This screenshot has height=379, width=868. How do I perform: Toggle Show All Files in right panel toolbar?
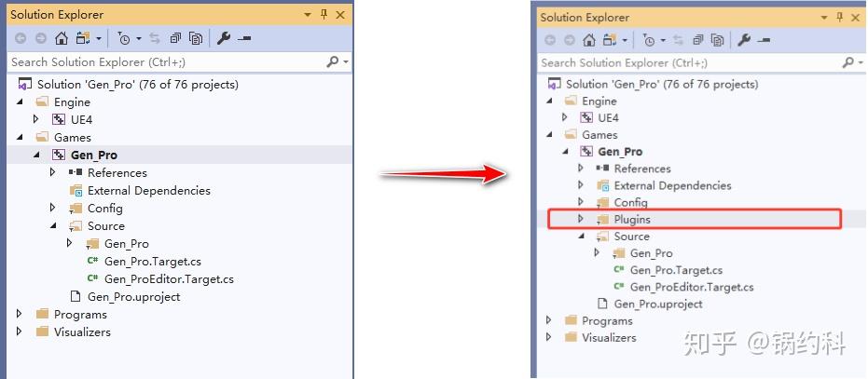718,40
